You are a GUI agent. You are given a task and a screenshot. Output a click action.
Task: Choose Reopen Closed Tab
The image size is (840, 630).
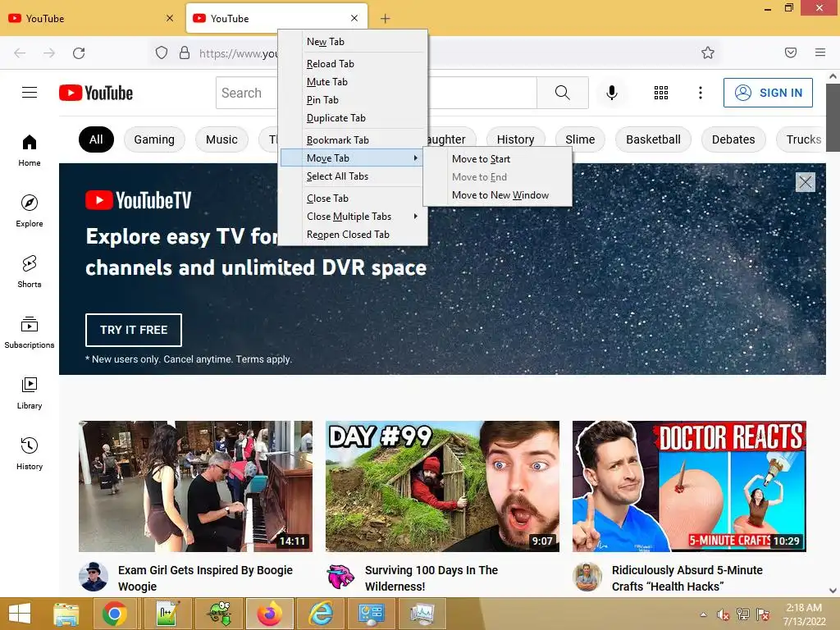tap(353, 234)
